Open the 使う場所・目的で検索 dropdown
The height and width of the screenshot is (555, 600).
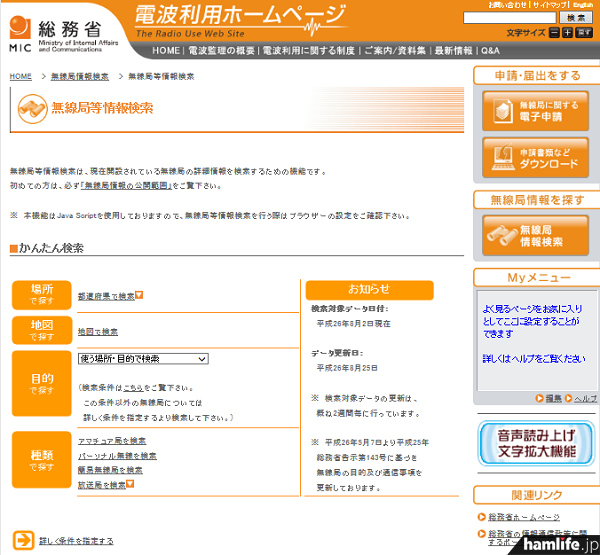pos(143,358)
